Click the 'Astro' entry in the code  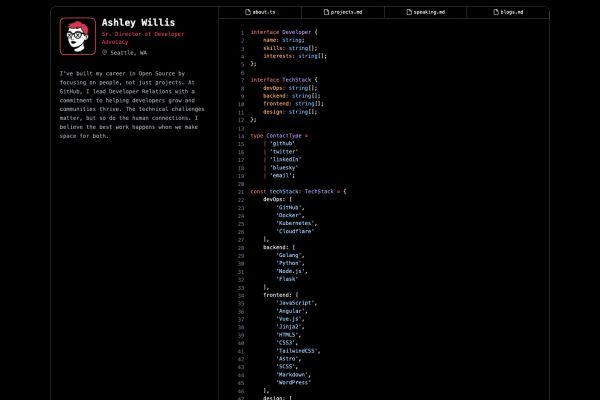[287, 359]
